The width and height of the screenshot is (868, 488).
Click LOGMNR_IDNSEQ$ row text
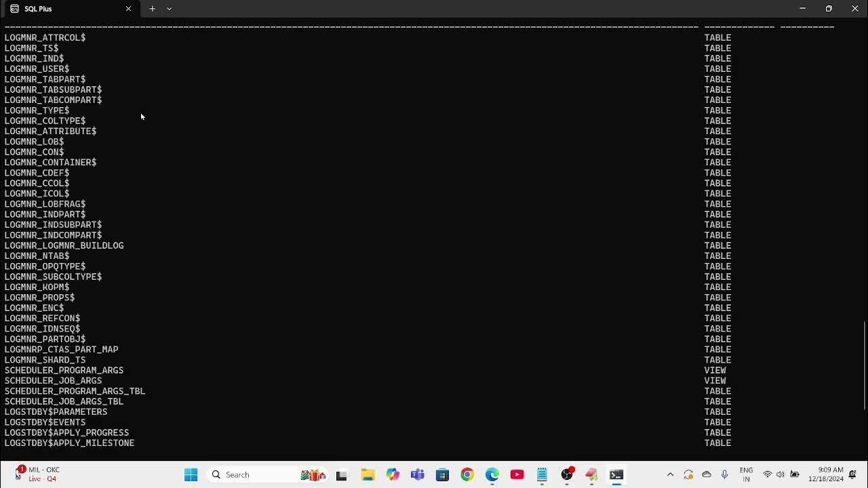[42, 329]
